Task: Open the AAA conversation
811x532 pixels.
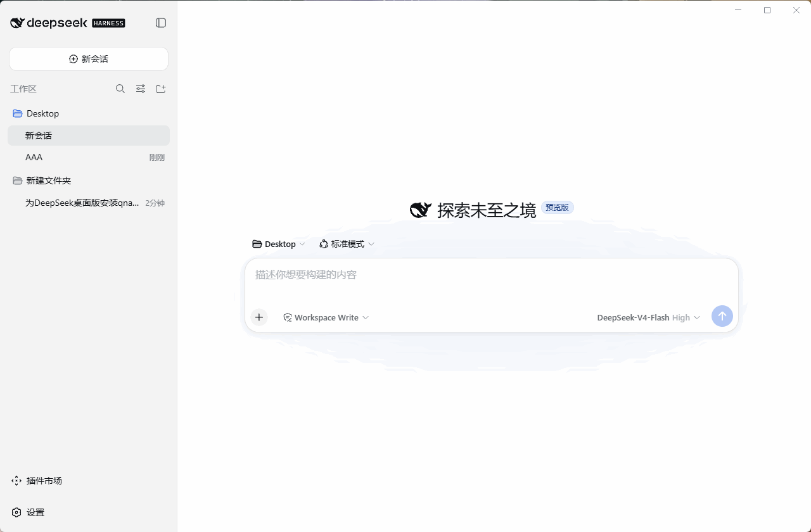Action: (89, 157)
